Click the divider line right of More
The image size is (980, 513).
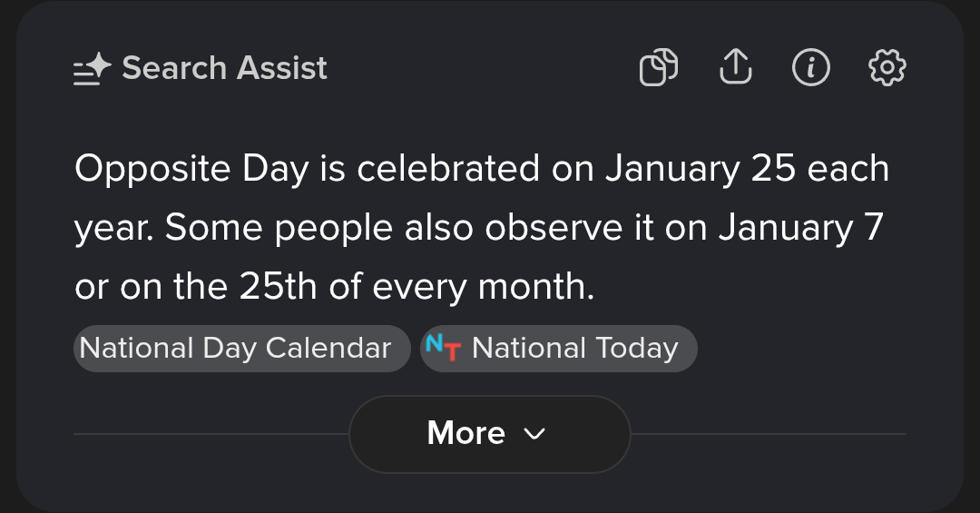(x=769, y=433)
